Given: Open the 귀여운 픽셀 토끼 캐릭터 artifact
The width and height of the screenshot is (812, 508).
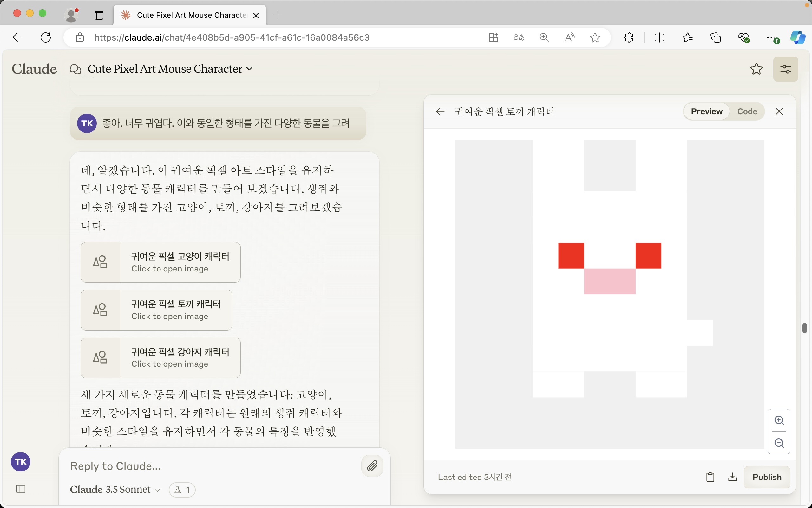Looking at the screenshot, I should point(156,310).
